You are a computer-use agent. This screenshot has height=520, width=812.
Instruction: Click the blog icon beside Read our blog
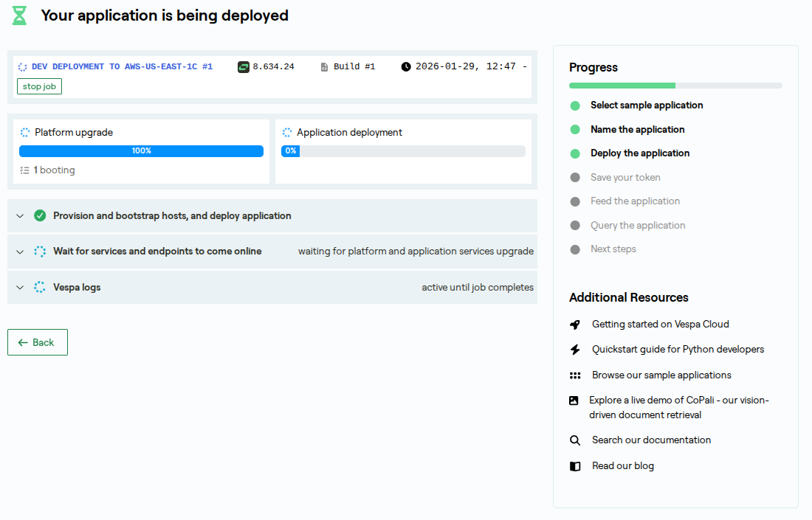click(575, 466)
